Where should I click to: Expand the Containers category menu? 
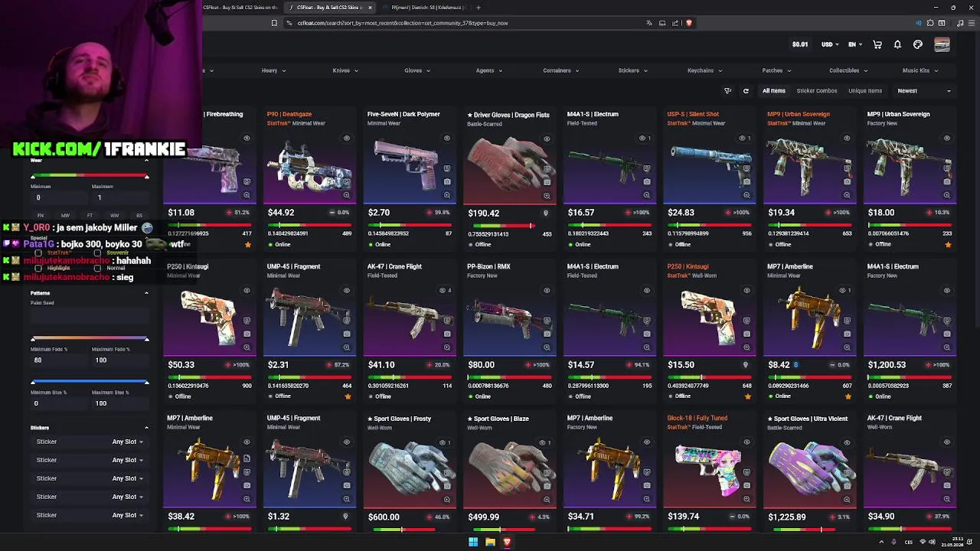click(561, 70)
